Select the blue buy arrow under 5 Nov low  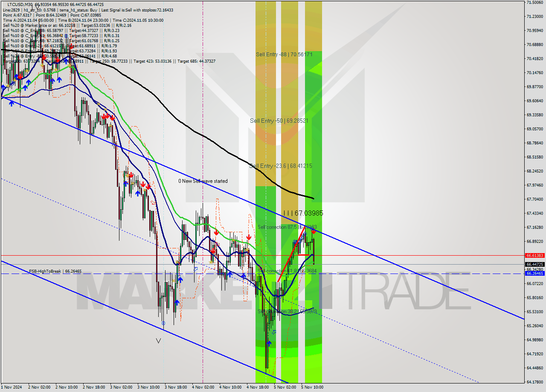tap(269, 343)
